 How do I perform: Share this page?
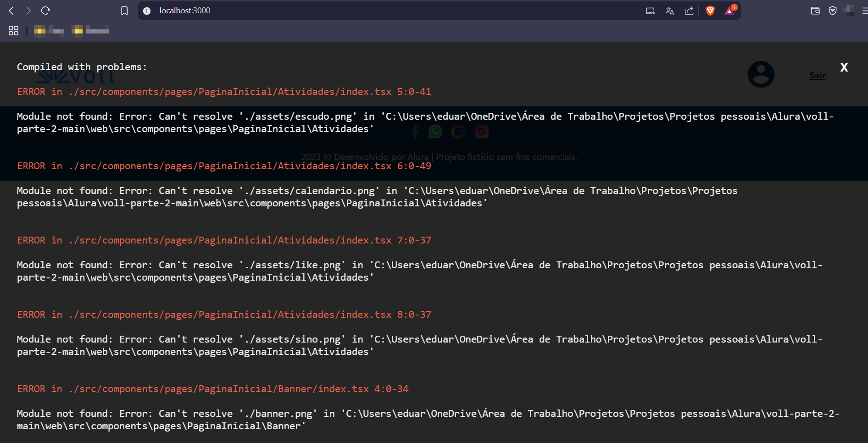pyautogui.click(x=689, y=11)
